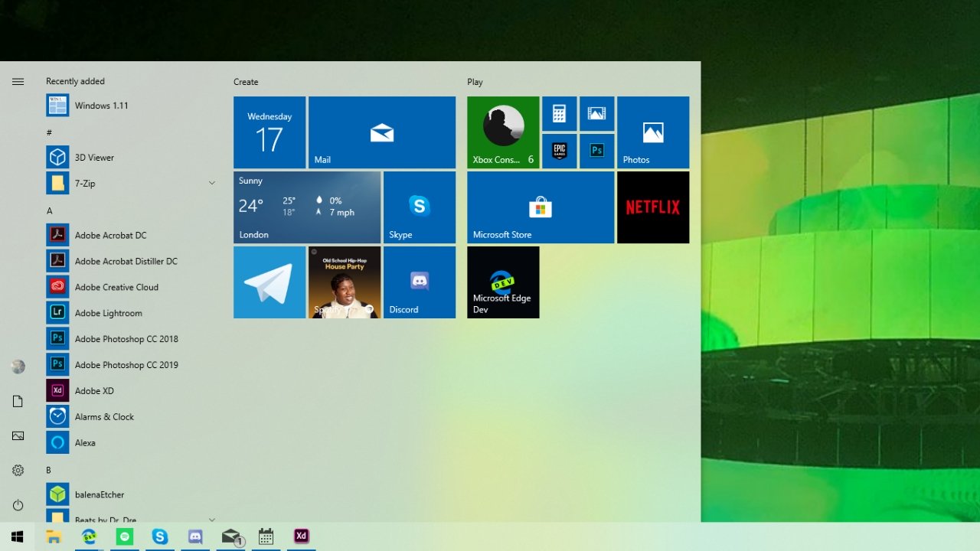Open Edge Dev from the taskbar

click(90, 536)
